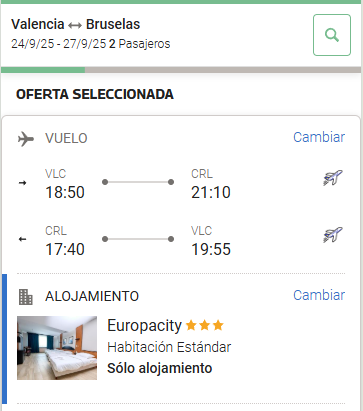Open search with the magnifier button
The width and height of the screenshot is (363, 411).
[332, 35]
